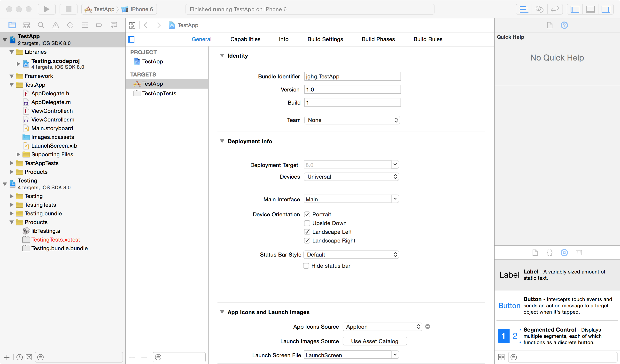Open the App Icons Source dropdown
The height and width of the screenshot is (364, 620).
tap(382, 327)
